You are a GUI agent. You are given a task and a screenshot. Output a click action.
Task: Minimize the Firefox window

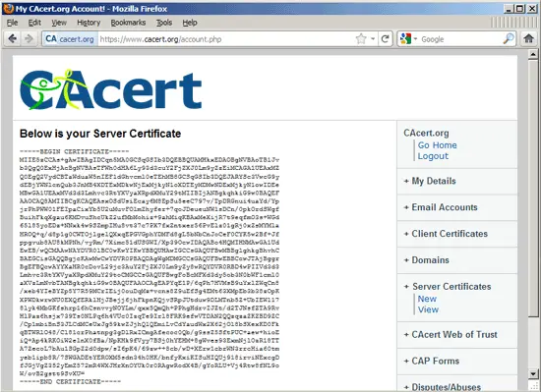click(508, 9)
